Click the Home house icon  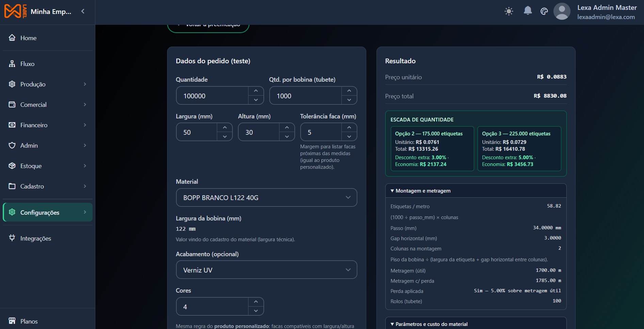coord(12,37)
